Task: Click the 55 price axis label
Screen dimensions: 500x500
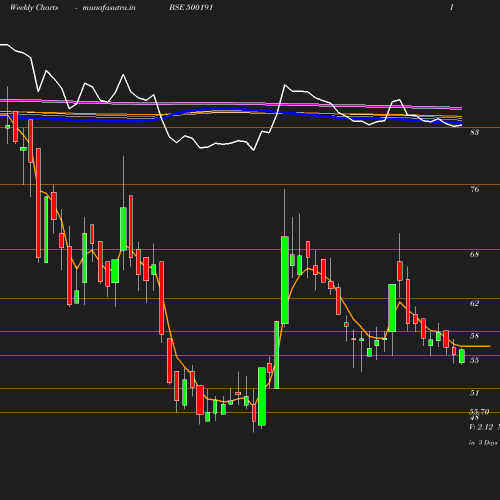Action: coord(474,360)
